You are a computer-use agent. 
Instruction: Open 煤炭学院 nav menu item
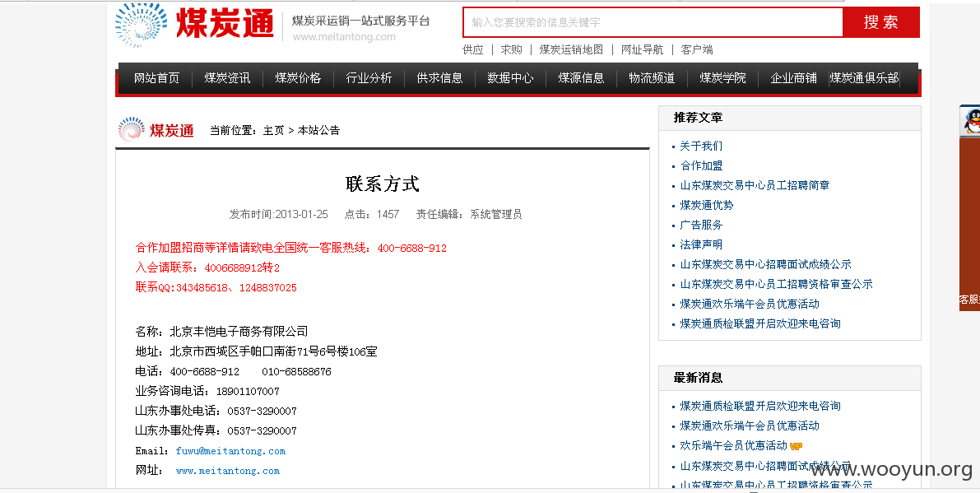723,78
